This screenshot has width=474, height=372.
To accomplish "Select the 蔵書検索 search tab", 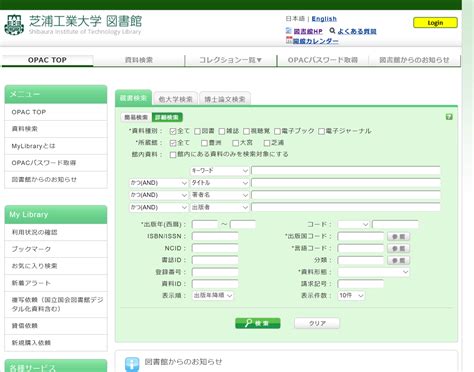I will click(x=133, y=98).
